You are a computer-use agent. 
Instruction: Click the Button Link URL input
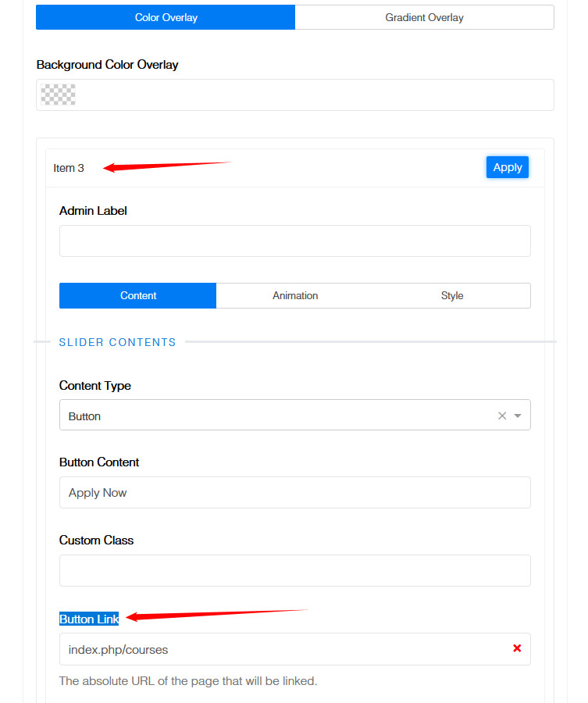click(x=281, y=649)
